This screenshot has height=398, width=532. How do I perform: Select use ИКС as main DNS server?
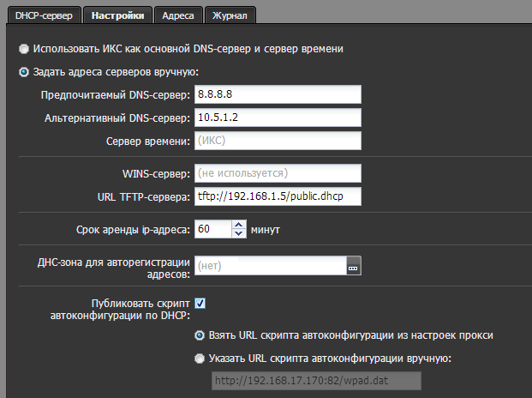[23, 49]
